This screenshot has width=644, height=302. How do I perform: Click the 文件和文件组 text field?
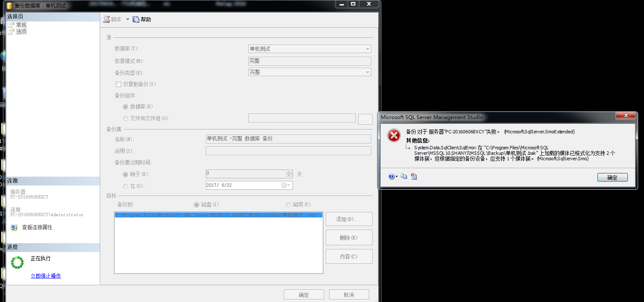pos(302,118)
